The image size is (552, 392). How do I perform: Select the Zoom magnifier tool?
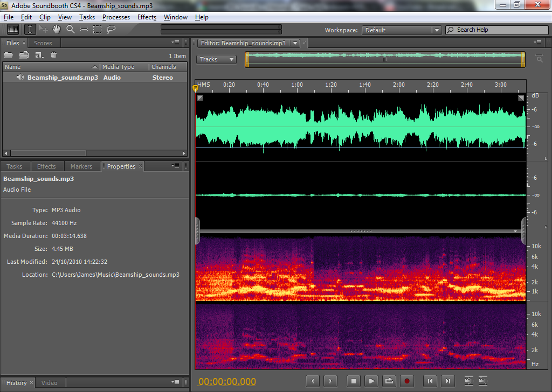click(70, 30)
